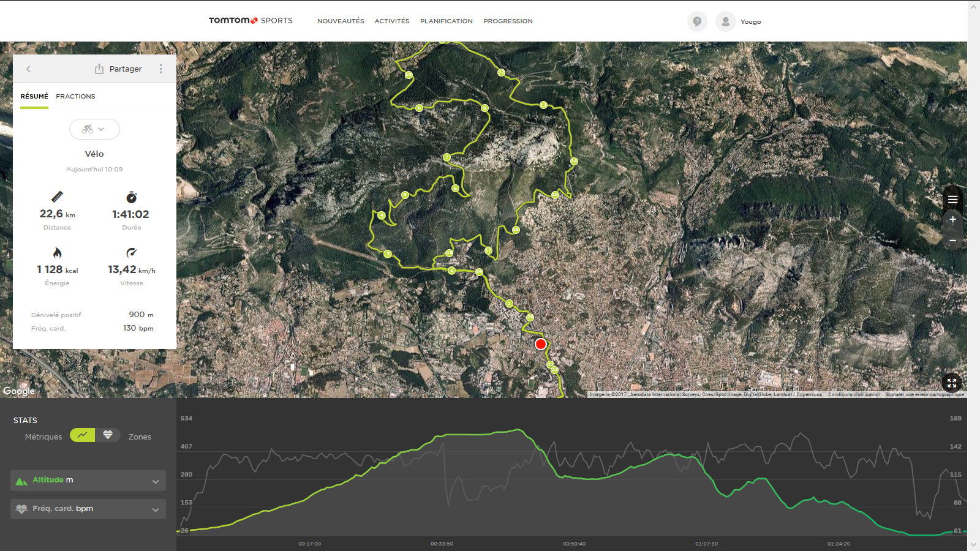Open the Nouveautés menu
The image size is (980, 551).
[x=341, y=21]
